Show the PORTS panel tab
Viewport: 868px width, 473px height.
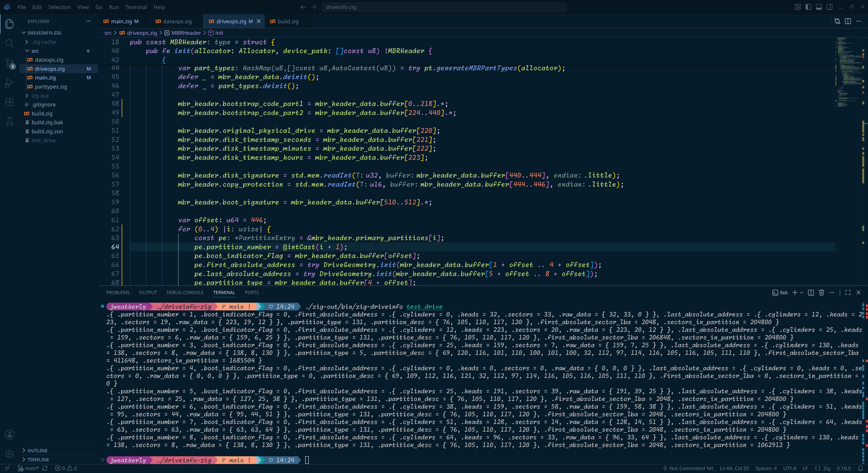point(252,292)
